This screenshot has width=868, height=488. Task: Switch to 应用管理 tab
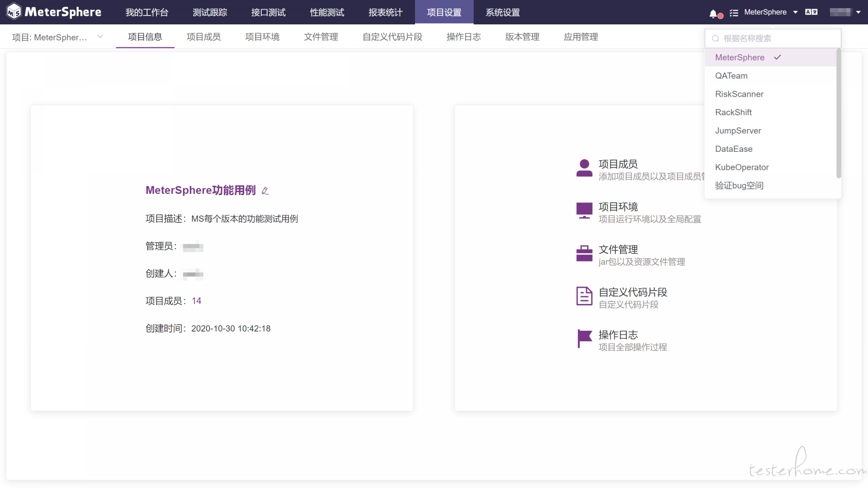(581, 37)
